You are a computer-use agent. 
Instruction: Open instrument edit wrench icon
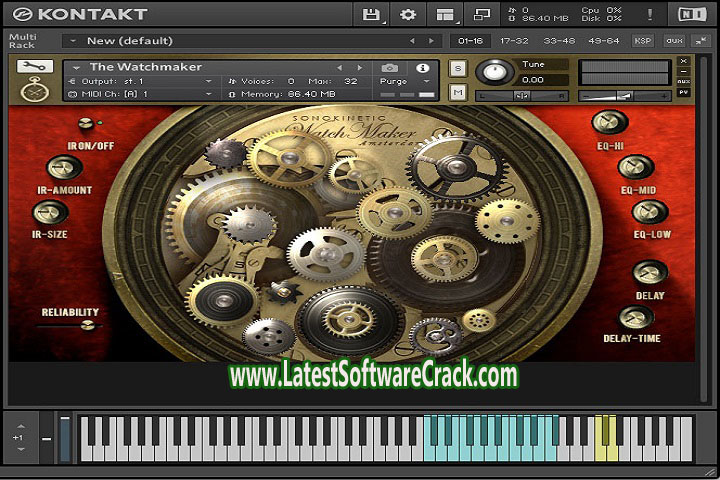(x=35, y=67)
